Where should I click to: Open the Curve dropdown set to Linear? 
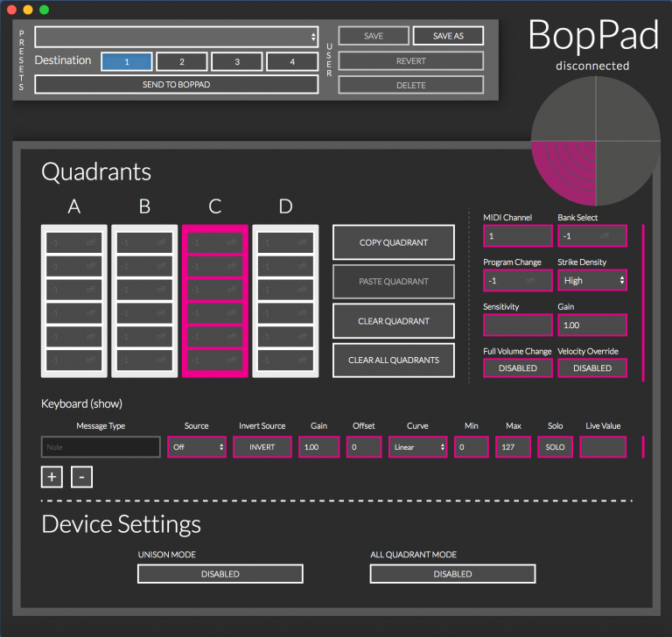click(418, 447)
